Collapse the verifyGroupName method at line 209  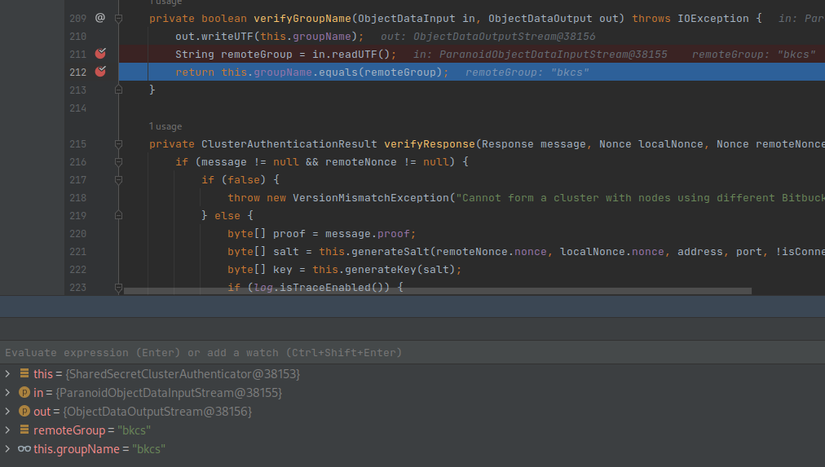(x=119, y=18)
